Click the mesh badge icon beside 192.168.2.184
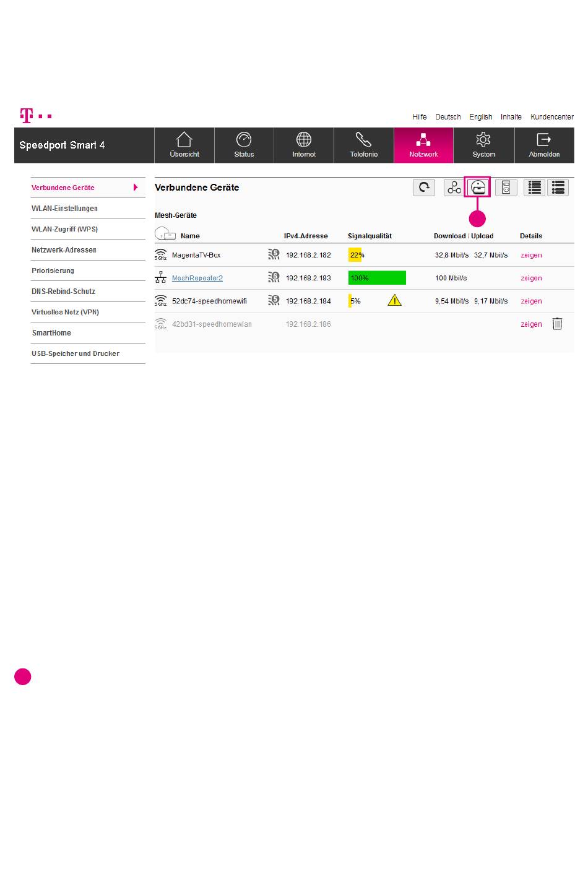The height and width of the screenshot is (882, 588). click(274, 300)
